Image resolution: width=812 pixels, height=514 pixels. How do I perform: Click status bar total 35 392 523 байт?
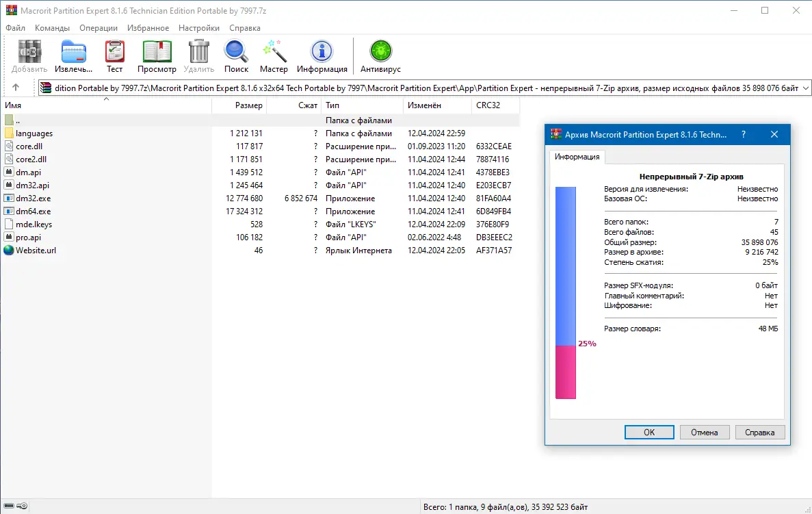pyautogui.click(x=561, y=506)
